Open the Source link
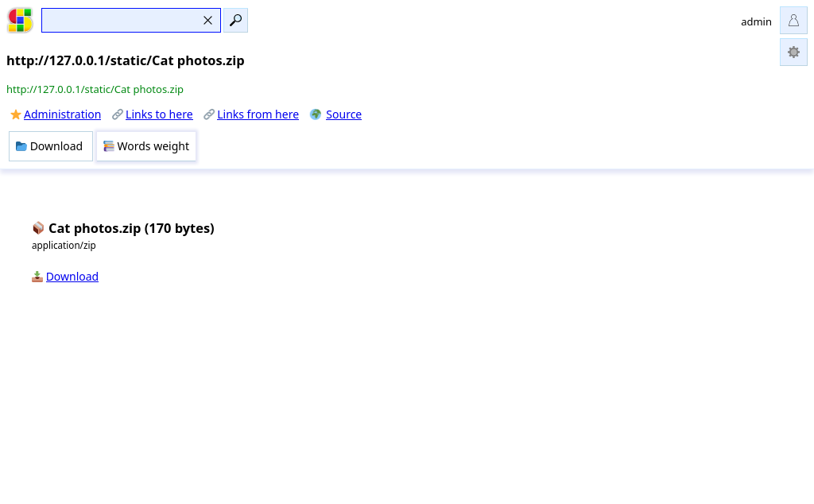 pos(343,114)
